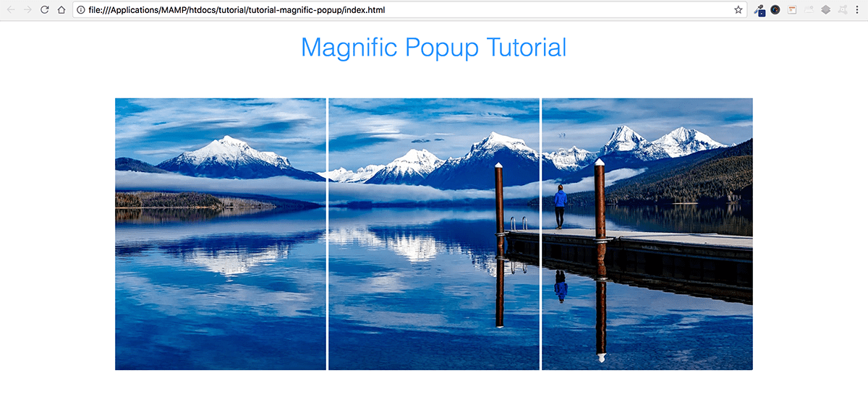Open the left mountain image thumbnail
868x412 pixels.
pos(221,234)
